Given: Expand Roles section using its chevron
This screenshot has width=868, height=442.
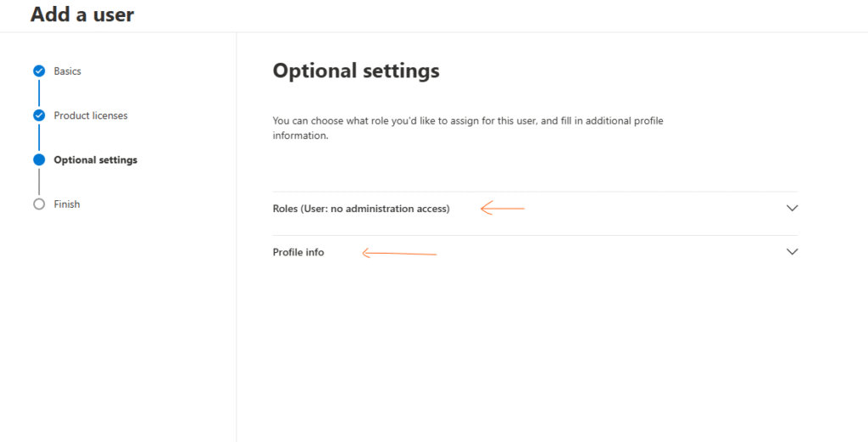Looking at the screenshot, I should click(793, 208).
